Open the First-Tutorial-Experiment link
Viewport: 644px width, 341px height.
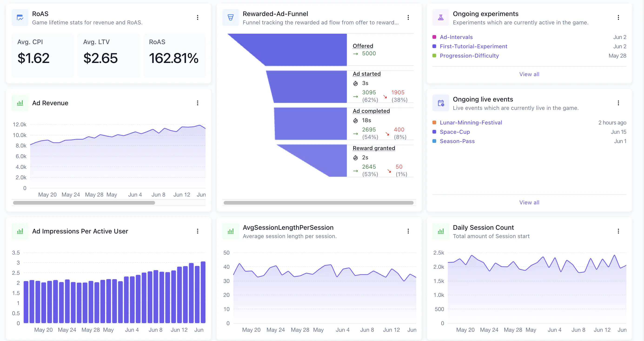pyautogui.click(x=474, y=46)
